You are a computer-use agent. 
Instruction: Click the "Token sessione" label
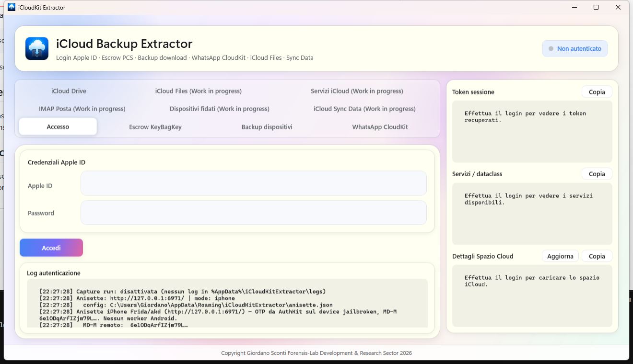pos(473,92)
